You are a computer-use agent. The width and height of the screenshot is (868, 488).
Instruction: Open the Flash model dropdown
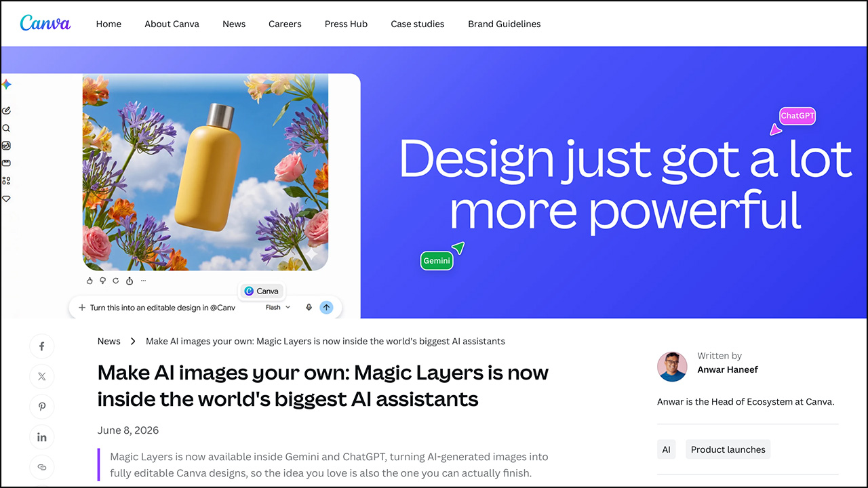tap(278, 307)
